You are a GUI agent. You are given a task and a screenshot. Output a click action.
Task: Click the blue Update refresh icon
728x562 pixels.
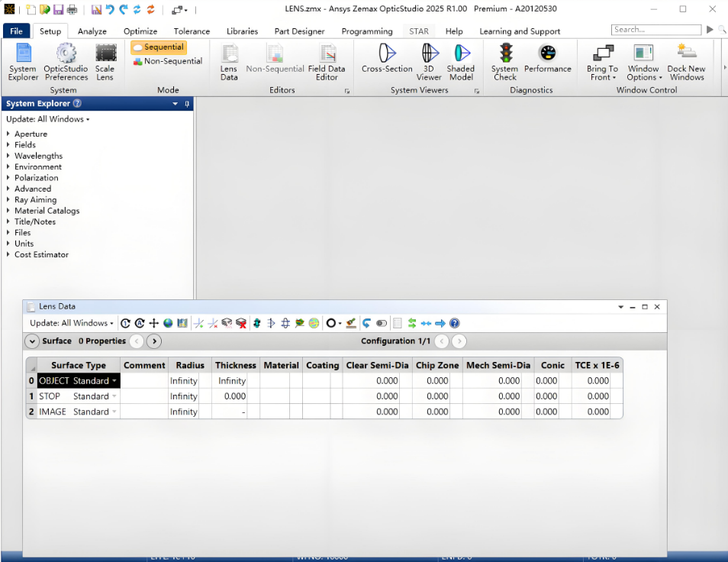(x=137, y=9)
